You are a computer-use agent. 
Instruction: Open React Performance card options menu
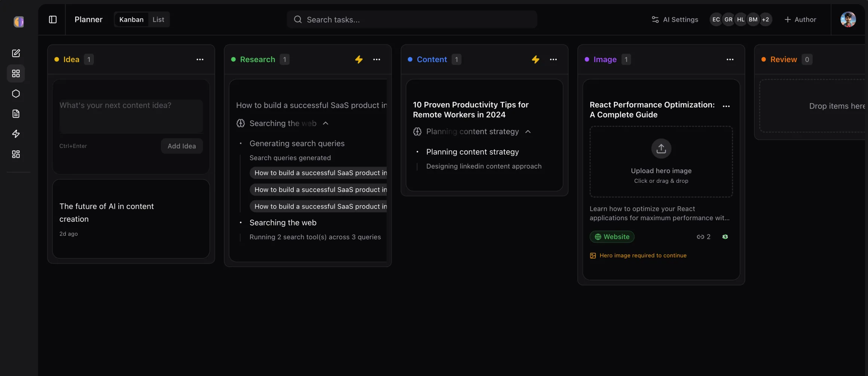click(x=726, y=106)
